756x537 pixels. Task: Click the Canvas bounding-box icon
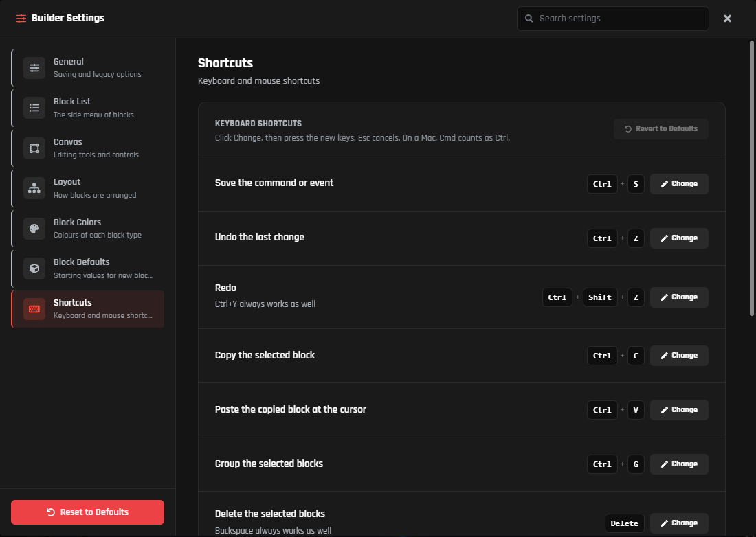[34, 148]
